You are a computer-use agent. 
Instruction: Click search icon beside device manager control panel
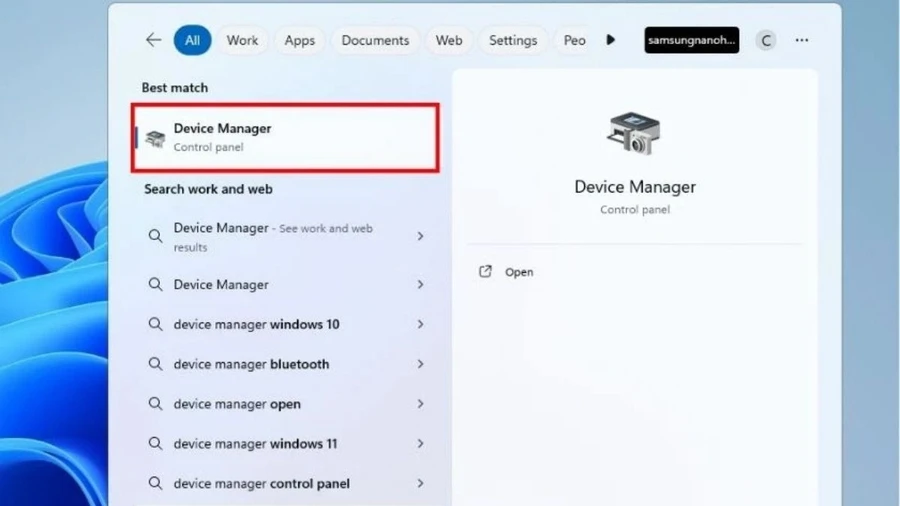coord(155,483)
